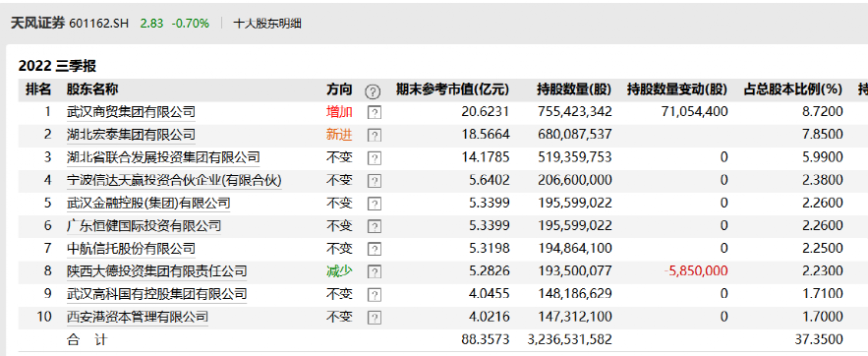Click the 2022 三季报 heading
This screenshot has width=868, height=356.
click(x=57, y=66)
